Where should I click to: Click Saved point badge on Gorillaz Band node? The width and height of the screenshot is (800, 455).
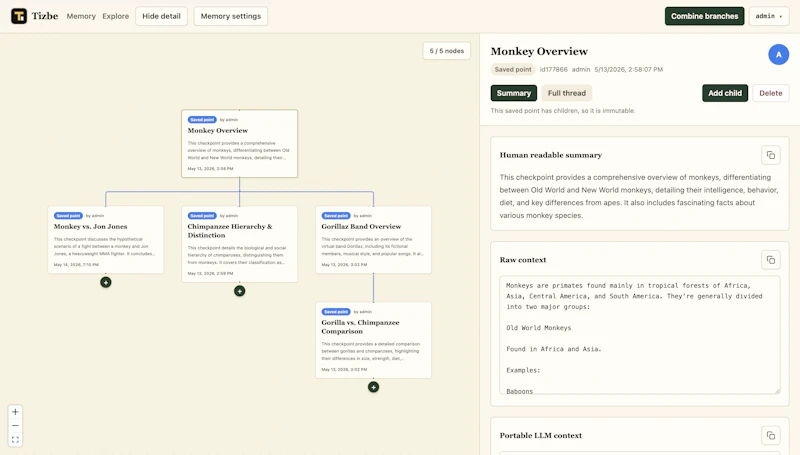pyautogui.click(x=336, y=216)
